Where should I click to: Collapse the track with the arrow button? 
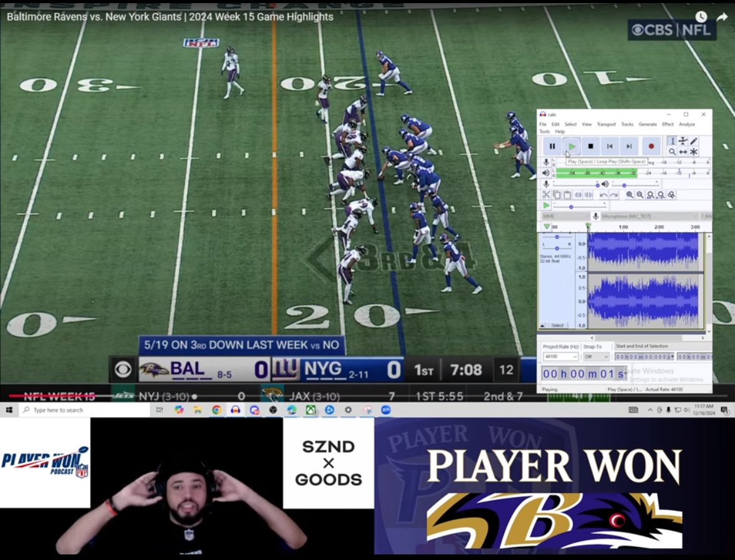542,325
